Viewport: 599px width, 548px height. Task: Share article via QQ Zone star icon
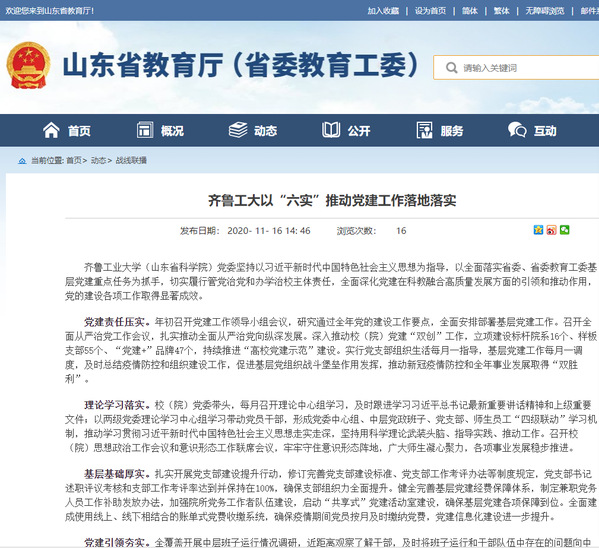point(538,230)
